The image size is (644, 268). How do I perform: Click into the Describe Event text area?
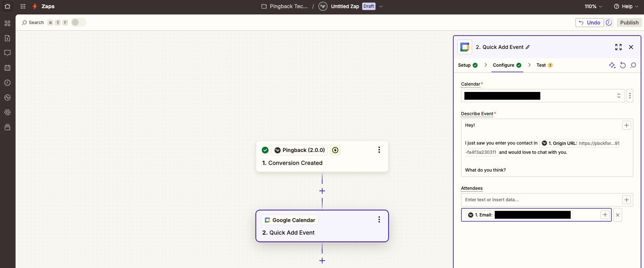click(547, 148)
